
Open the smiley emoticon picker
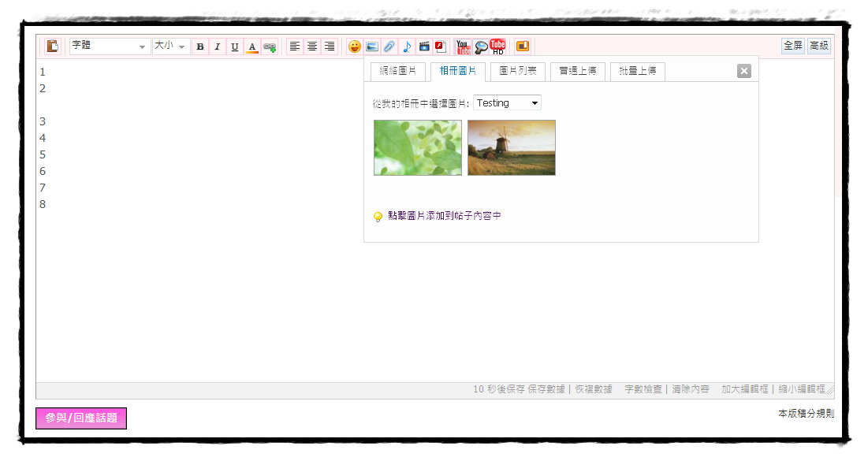coord(354,46)
